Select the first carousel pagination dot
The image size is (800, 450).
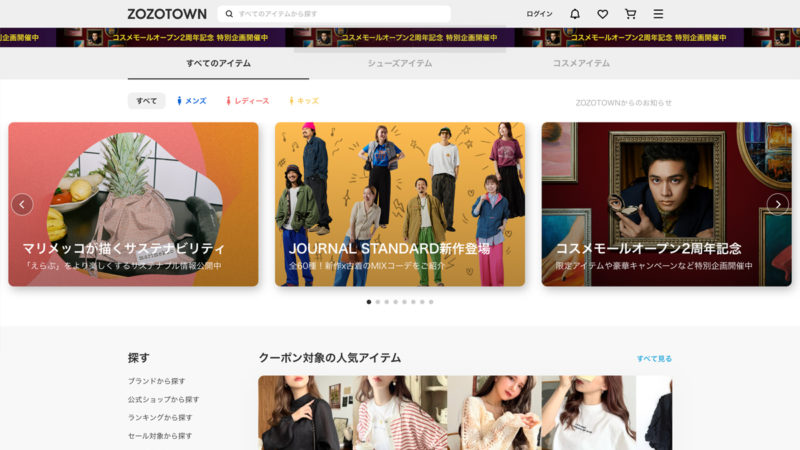click(369, 301)
